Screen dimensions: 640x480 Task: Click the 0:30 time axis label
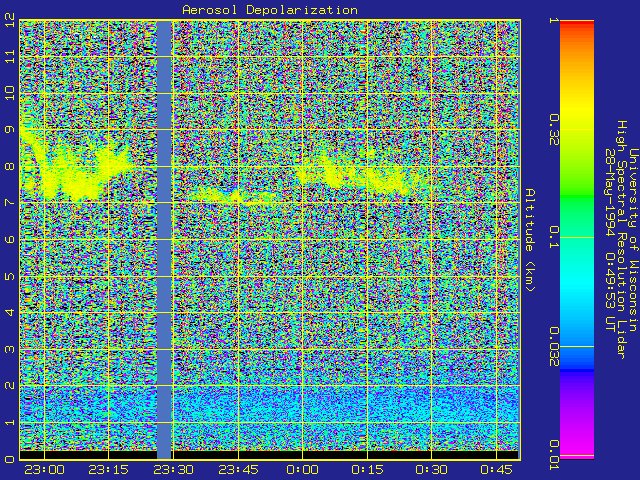click(x=432, y=469)
